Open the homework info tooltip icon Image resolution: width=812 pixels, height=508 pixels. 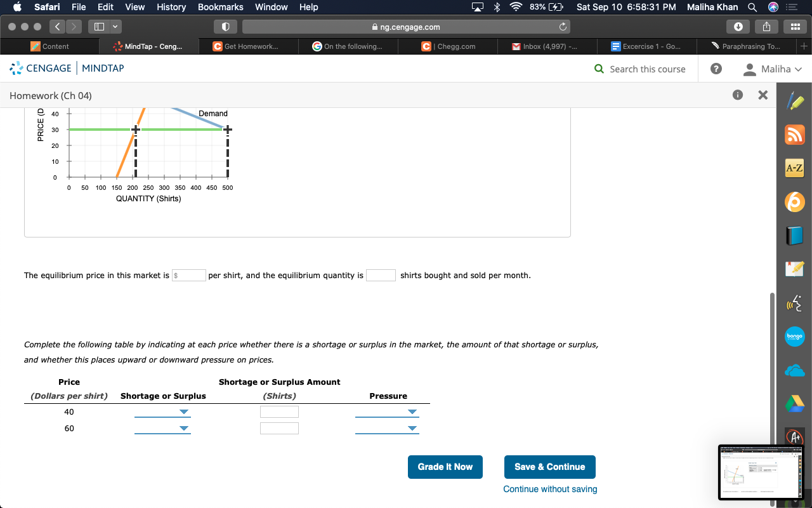(737, 95)
